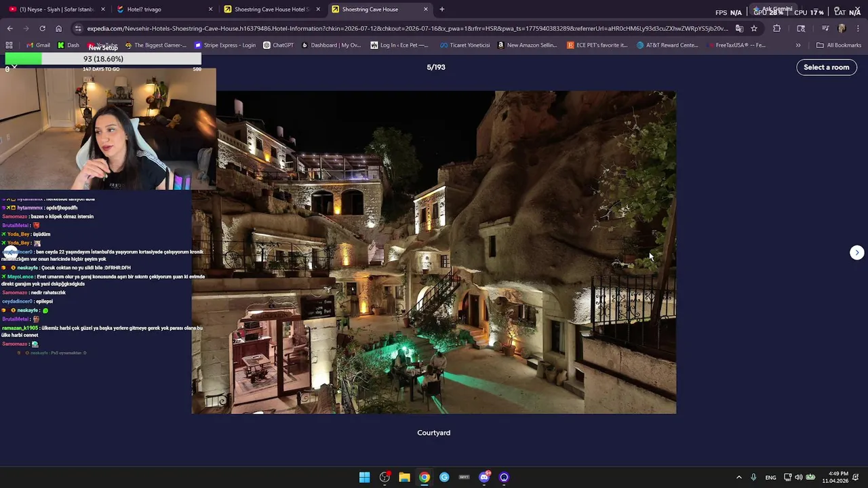Open The Biggest Gamer bookmark
This screenshot has height=488, width=868.
pos(156,45)
